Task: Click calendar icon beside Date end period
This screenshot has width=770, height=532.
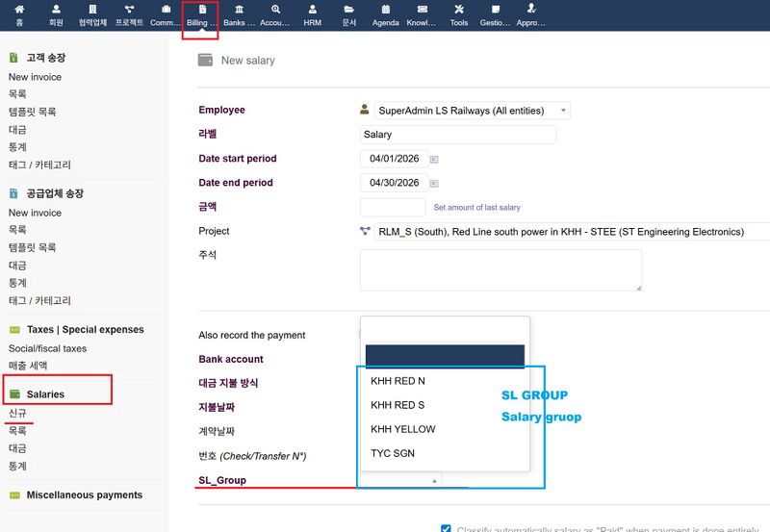Action: 434,183
